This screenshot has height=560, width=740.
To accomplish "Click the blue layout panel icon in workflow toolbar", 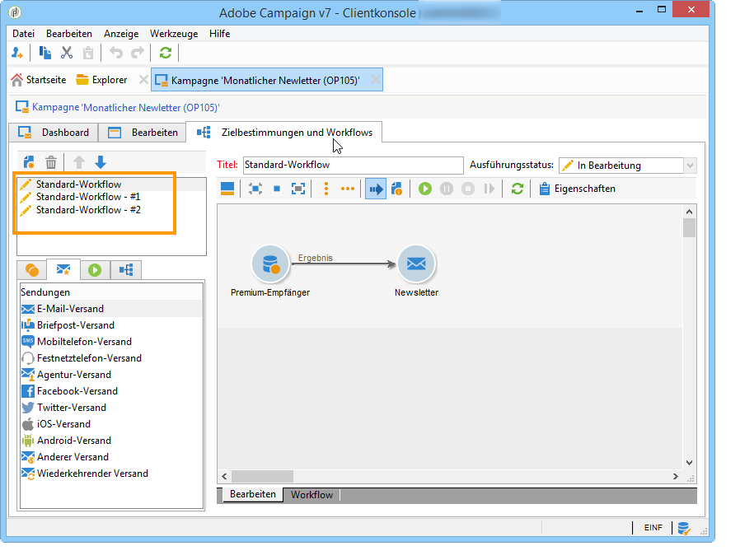I will pos(227,189).
